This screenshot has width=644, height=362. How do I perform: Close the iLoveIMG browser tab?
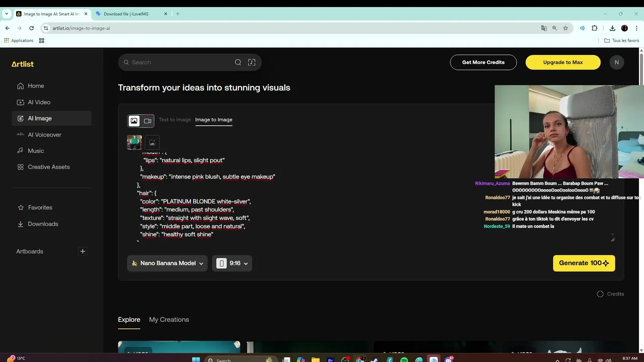point(166,14)
